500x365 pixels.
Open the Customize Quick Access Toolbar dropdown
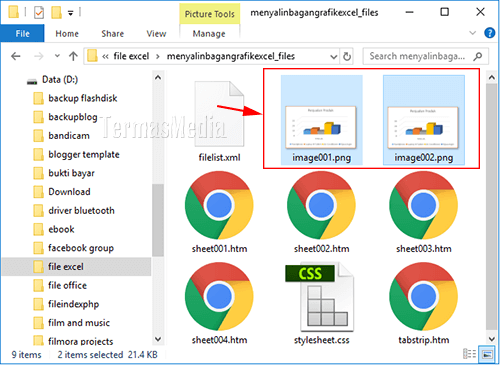pyautogui.click(x=70, y=13)
